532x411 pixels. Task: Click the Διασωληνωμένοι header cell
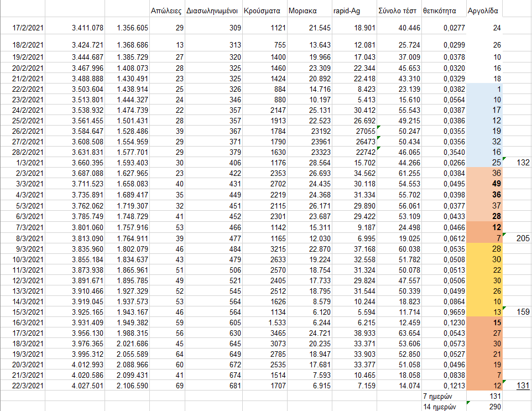pyautogui.click(x=213, y=11)
